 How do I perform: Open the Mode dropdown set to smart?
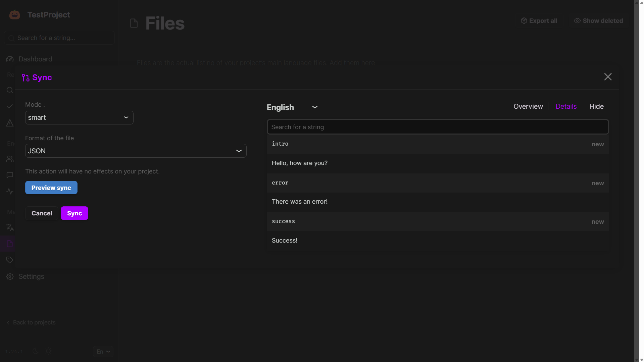point(79,118)
